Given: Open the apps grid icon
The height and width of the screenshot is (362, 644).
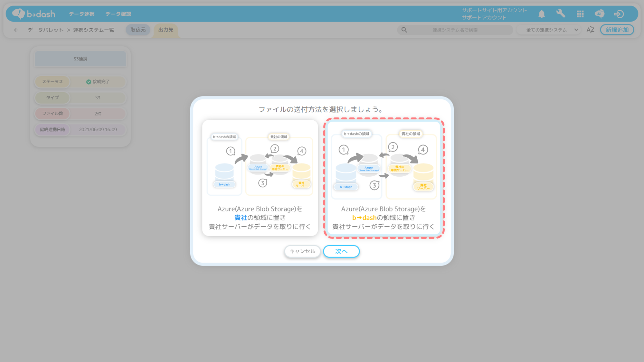Looking at the screenshot, I should (x=580, y=14).
